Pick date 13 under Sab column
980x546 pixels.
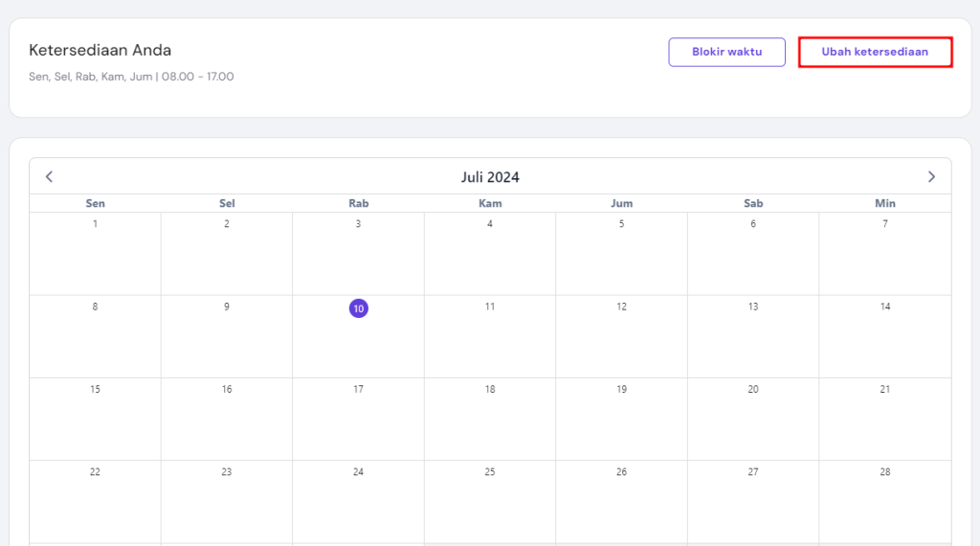753,307
